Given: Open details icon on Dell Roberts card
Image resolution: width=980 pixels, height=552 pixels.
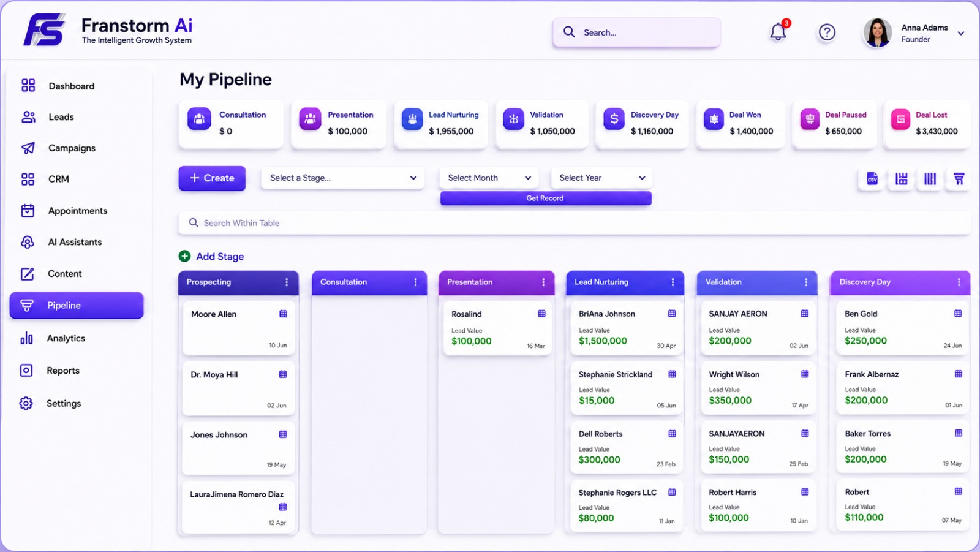Looking at the screenshot, I should pos(672,434).
